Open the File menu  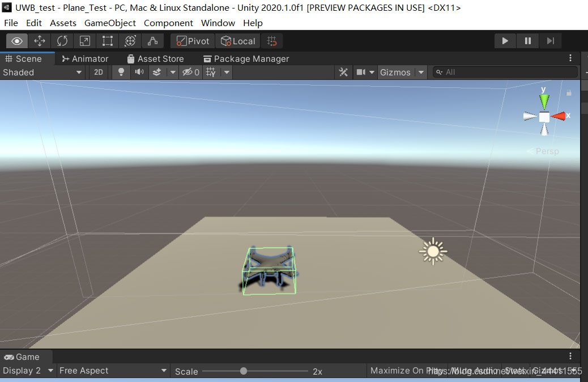[11, 23]
